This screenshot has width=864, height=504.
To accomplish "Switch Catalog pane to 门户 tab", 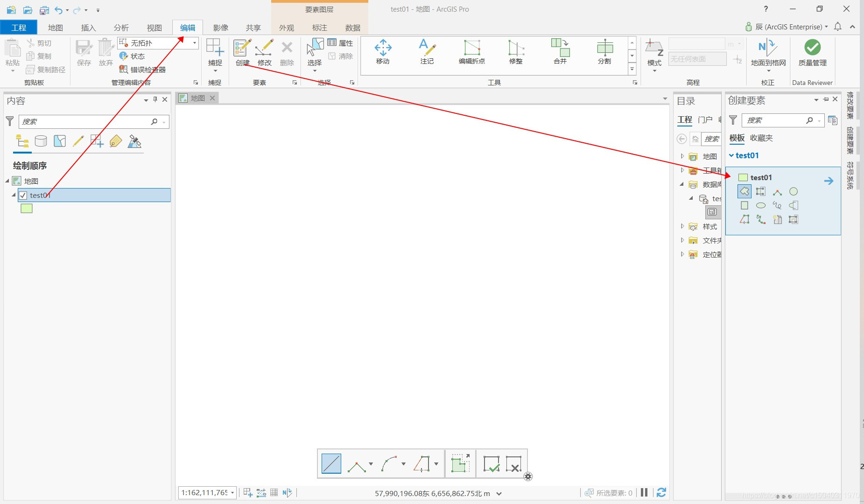I will [705, 120].
